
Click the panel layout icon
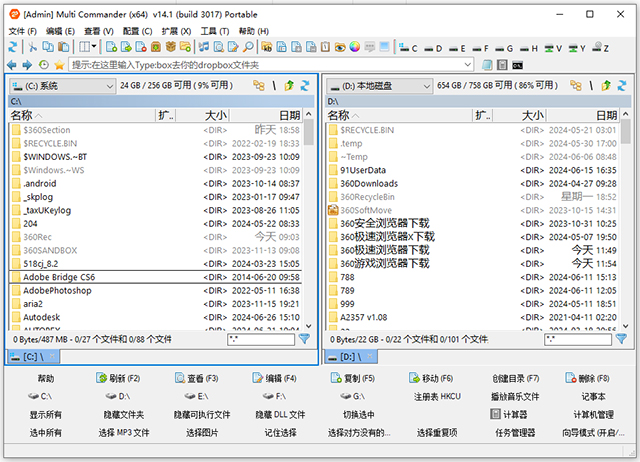coord(84,47)
